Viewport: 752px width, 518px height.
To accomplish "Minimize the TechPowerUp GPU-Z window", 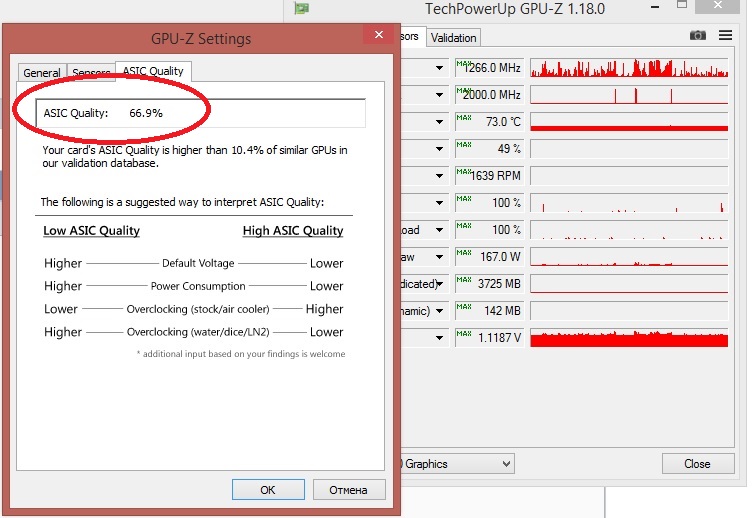I will click(x=655, y=7).
